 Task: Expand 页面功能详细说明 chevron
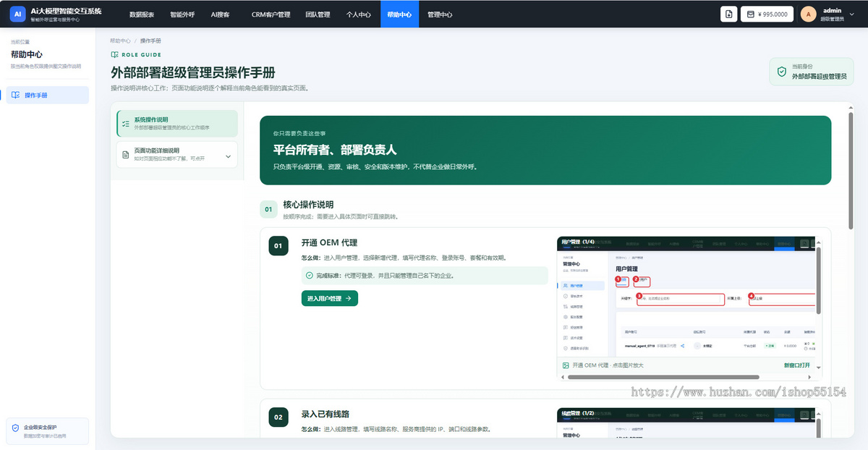tap(228, 156)
